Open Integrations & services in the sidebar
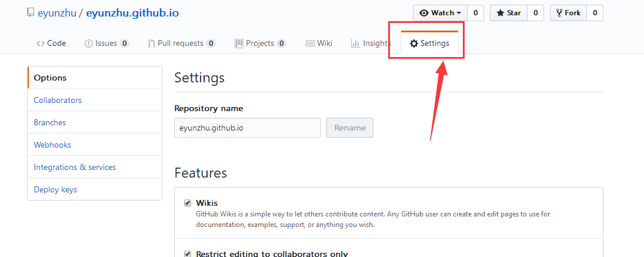Viewport: 644px width, 257px height. [95, 167]
